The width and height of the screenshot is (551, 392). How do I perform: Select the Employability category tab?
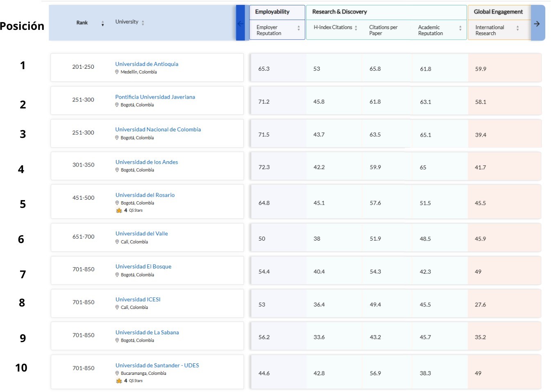[x=272, y=12]
